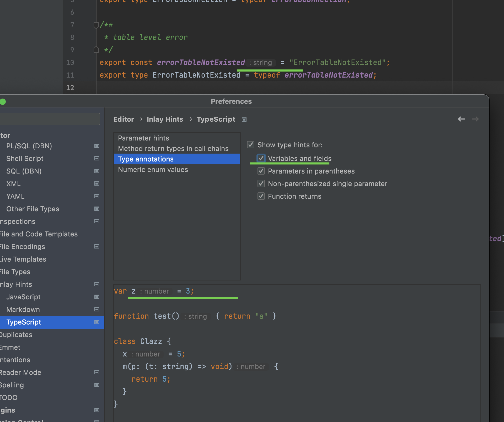Click the project-level icon next to YAML

click(97, 196)
